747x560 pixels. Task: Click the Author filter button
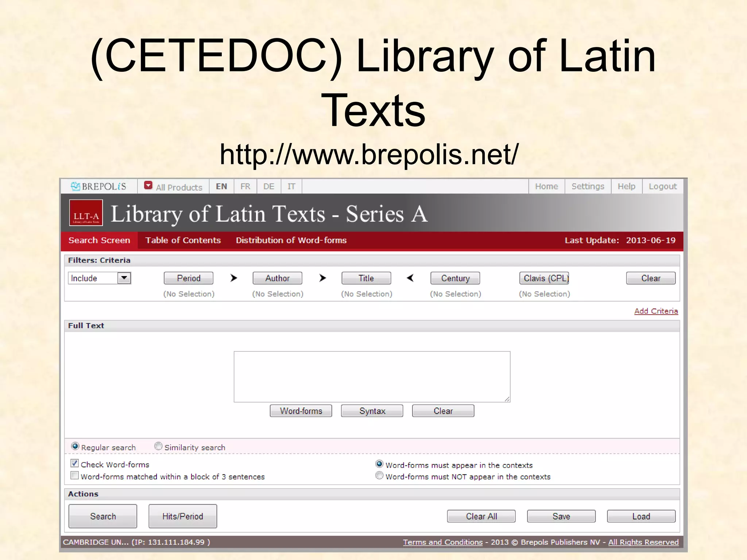(278, 278)
